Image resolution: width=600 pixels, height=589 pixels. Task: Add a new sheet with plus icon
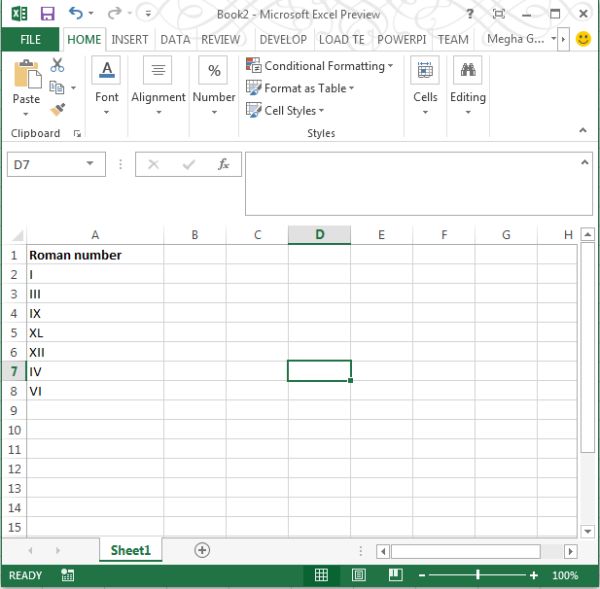click(x=202, y=550)
